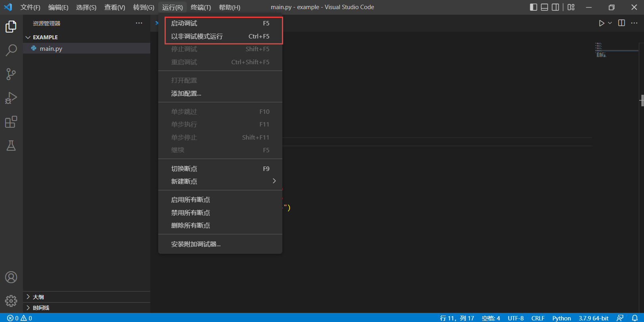Open the Source Control view
644x322 pixels.
coord(11,74)
